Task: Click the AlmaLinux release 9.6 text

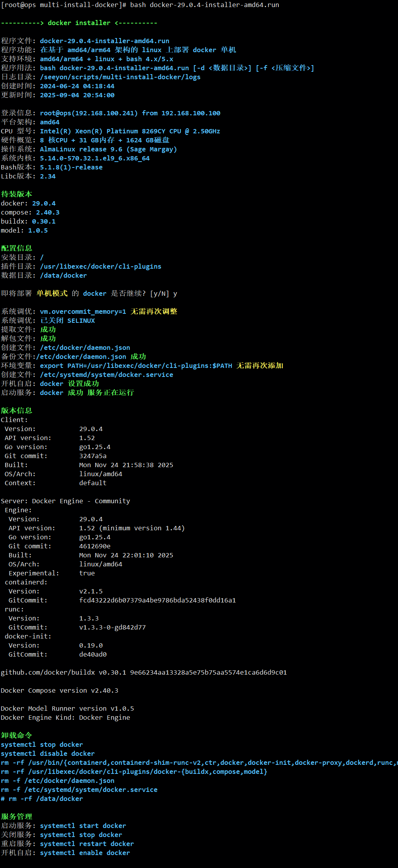Action: pyautogui.click(x=108, y=149)
